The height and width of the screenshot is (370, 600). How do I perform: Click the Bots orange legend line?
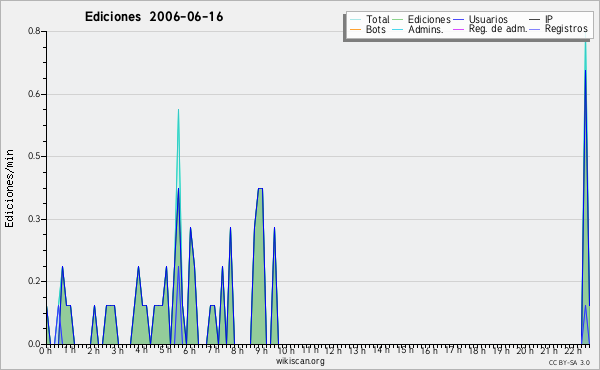tap(355, 29)
